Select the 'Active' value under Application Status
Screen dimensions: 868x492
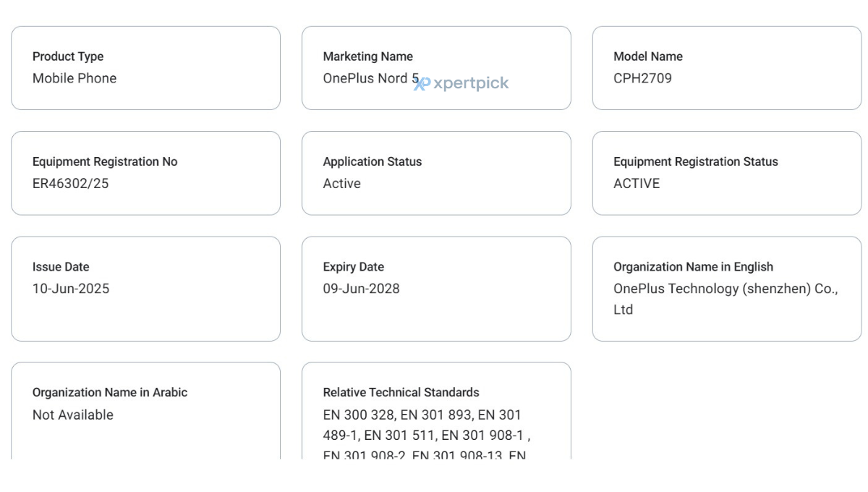pos(342,183)
